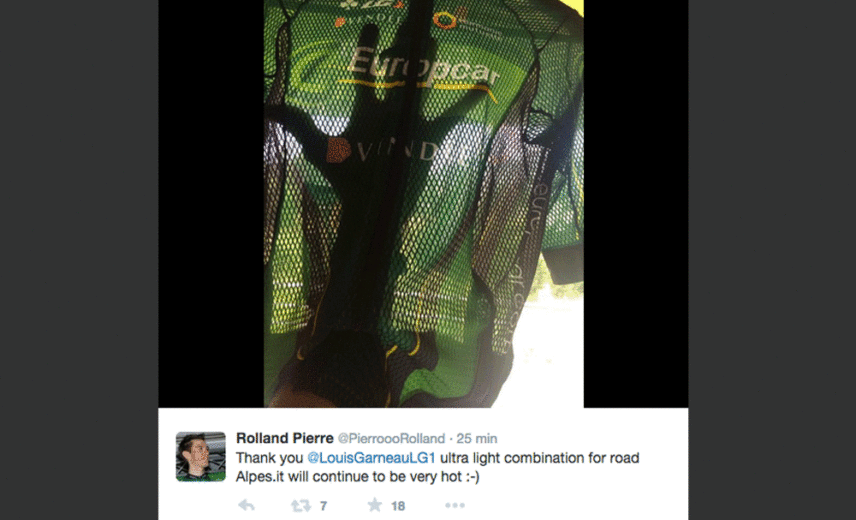The height and width of the screenshot is (520, 856).
Task: Click the black bar left of the photo
Action: coord(211,204)
